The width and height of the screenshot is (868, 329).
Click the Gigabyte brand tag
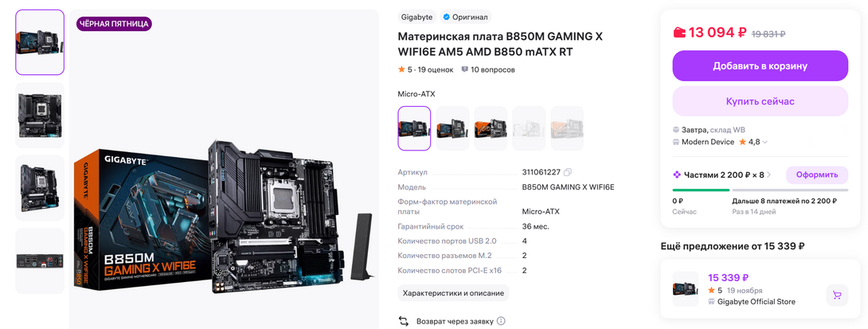pos(416,18)
